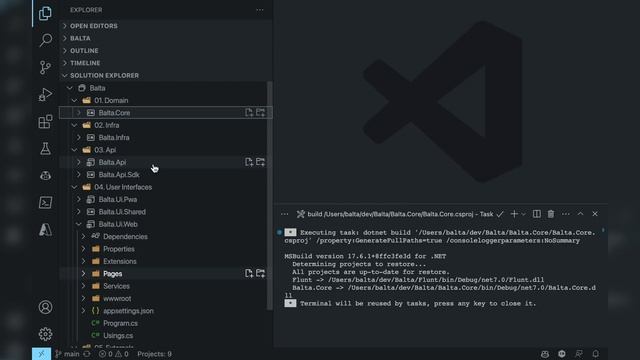Viewport: 640px width, 360px height.
Task: Select the Balta.Ui.Pwa project
Action: (x=118, y=200)
